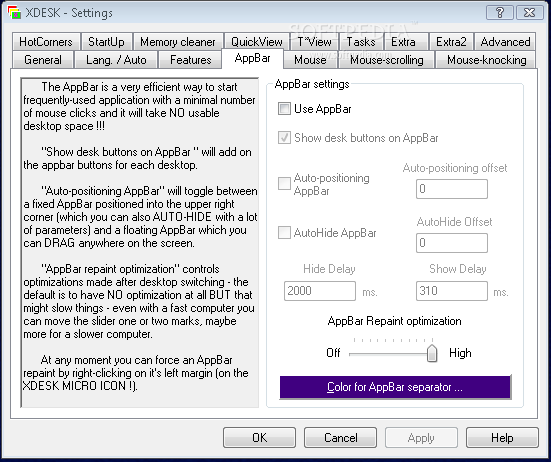The height and width of the screenshot is (462, 551).
Task: Select the AppBar tab
Action: coord(252,58)
